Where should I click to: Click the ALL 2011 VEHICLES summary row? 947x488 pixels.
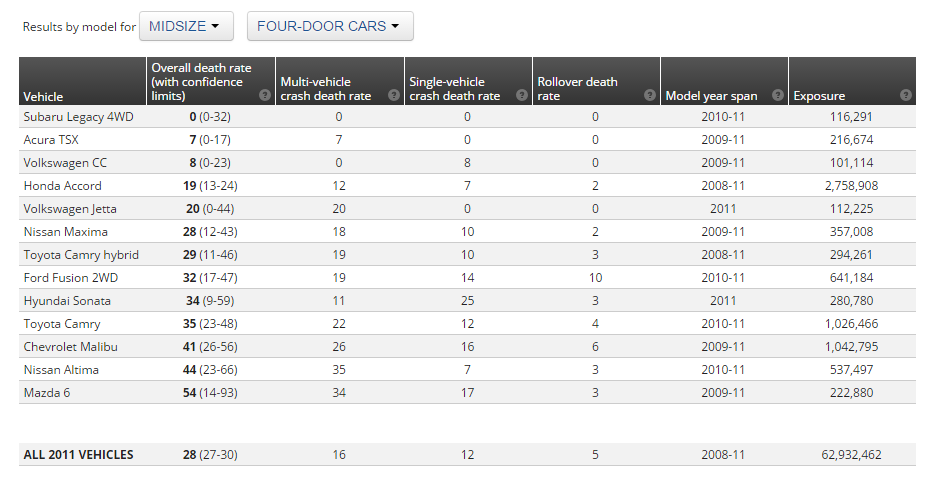coord(78,455)
